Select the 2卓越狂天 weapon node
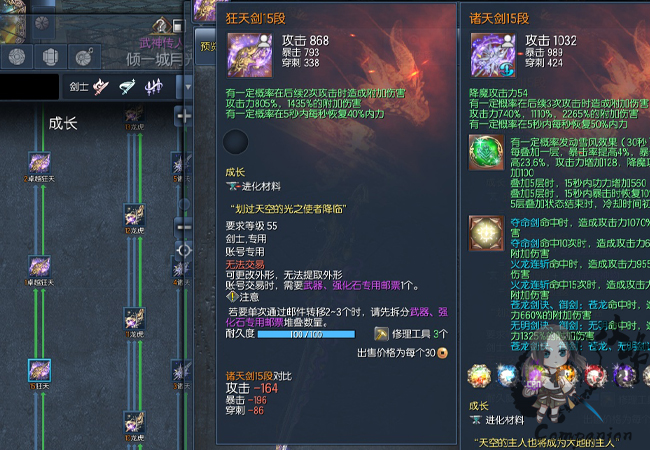 40,162
